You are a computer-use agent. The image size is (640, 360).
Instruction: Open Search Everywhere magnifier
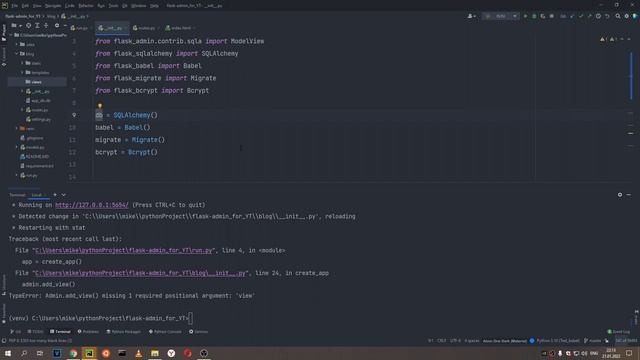[x=618, y=16]
